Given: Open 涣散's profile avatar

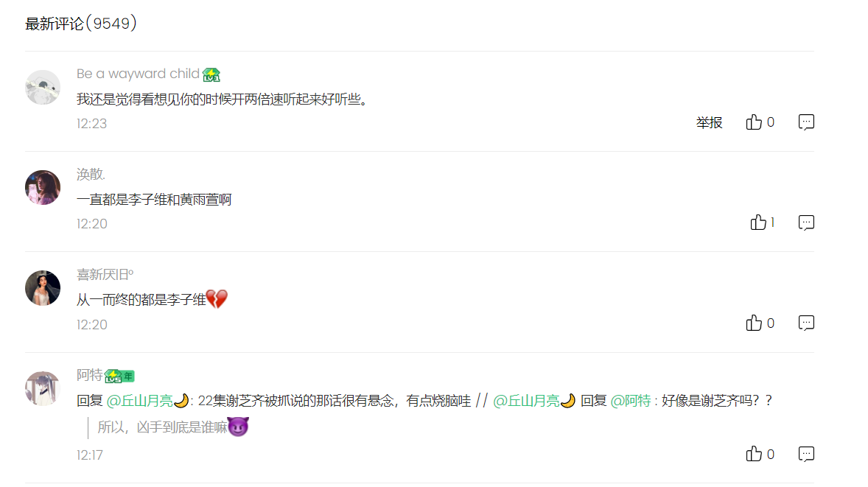Looking at the screenshot, I should pyautogui.click(x=43, y=188).
